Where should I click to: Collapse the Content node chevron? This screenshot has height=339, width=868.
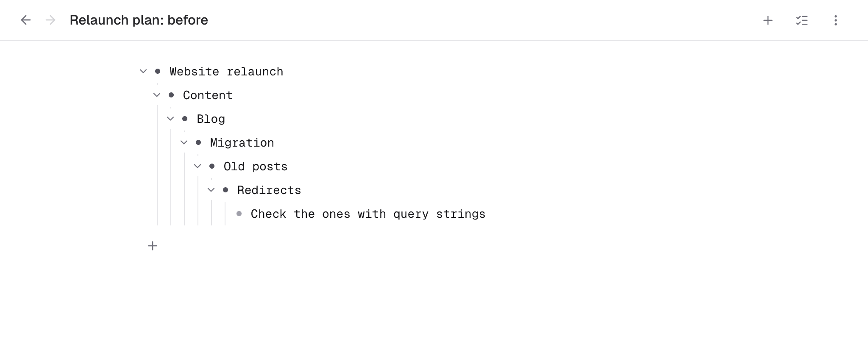pyautogui.click(x=157, y=95)
